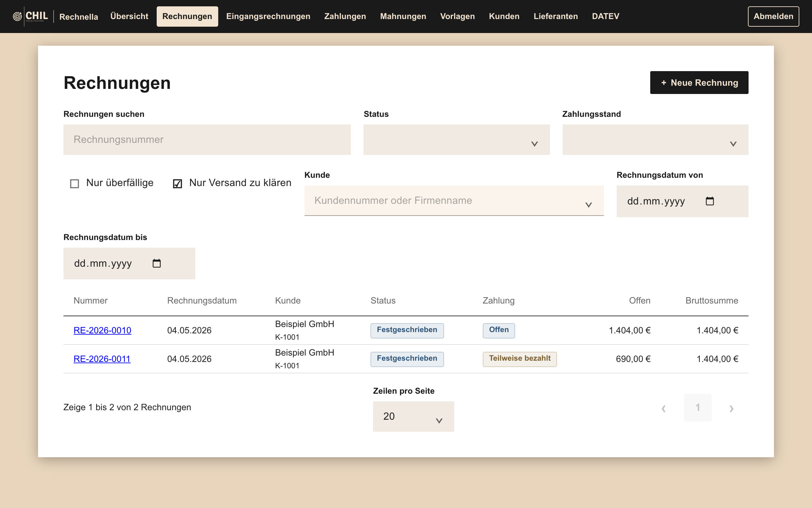Click the 690,00 € open amount

tap(633, 359)
